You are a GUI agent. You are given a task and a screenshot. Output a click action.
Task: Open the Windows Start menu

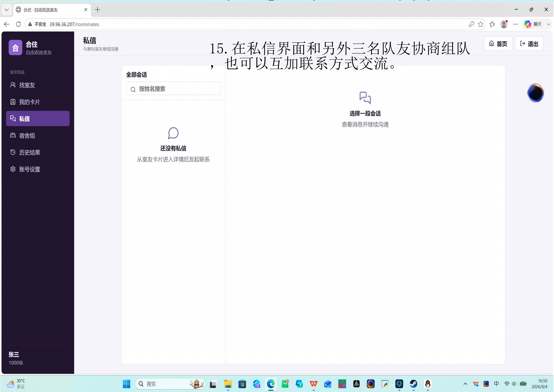tap(126, 384)
